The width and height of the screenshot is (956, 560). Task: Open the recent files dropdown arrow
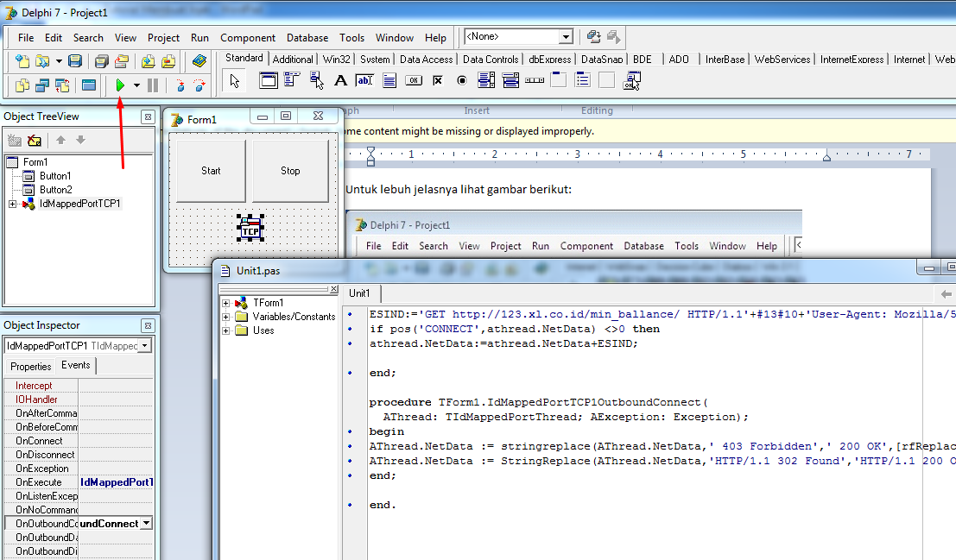59,61
